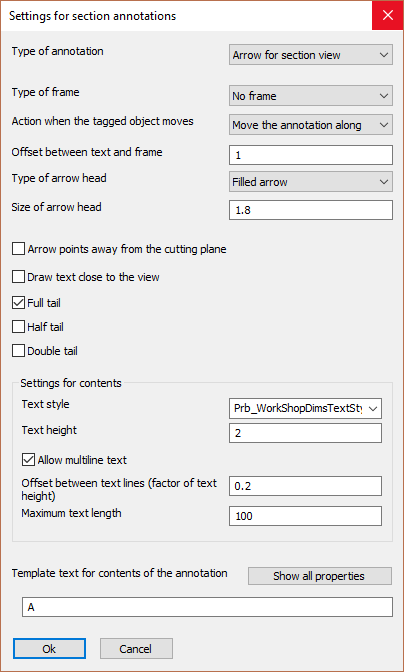Screen dimensions: 404x672
Task: Open the Type of annotation dropdown
Action: pos(311,55)
